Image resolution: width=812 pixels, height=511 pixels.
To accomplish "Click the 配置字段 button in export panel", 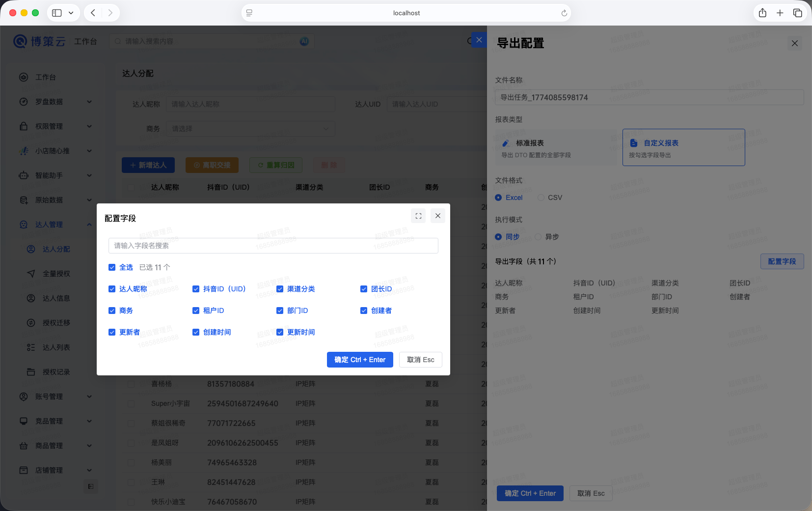I will (x=782, y=261).
